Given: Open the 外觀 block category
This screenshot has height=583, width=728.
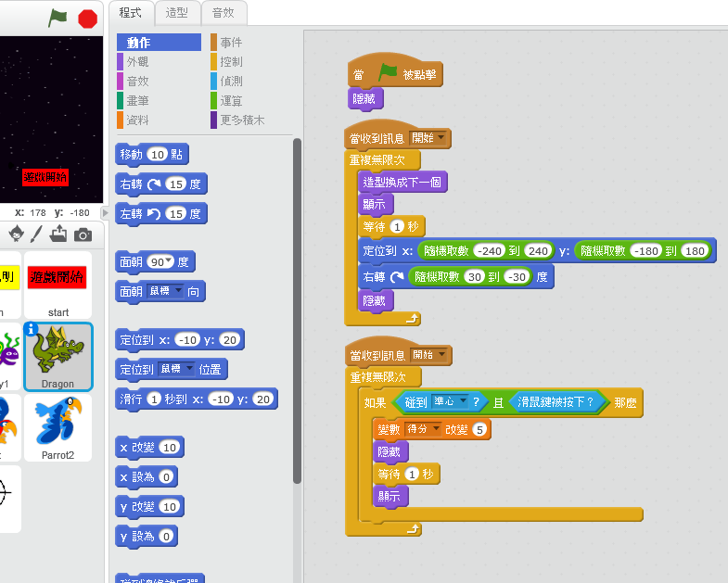Looking at the screenshot, I should point(137,61).
